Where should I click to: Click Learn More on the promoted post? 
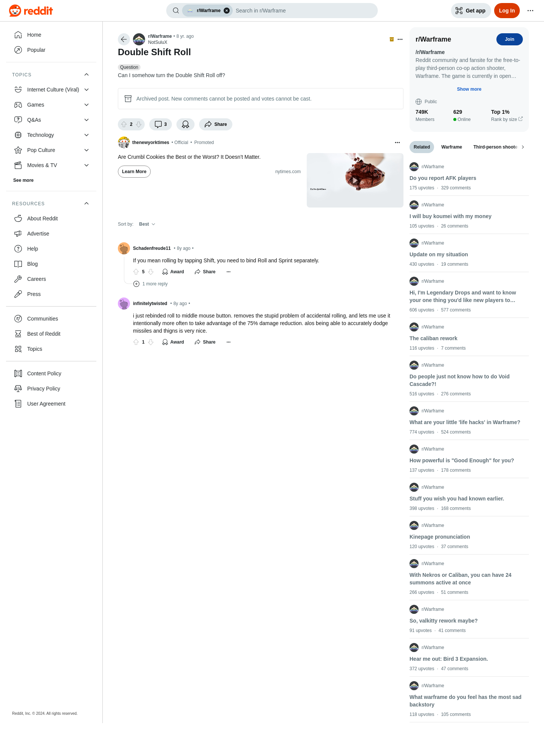click(x=134, y=172)
